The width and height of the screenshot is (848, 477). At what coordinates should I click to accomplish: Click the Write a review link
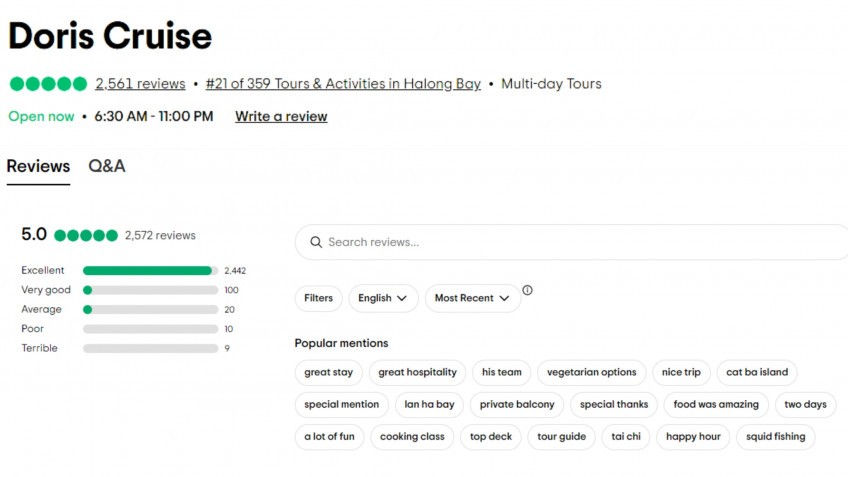(281, 117)
